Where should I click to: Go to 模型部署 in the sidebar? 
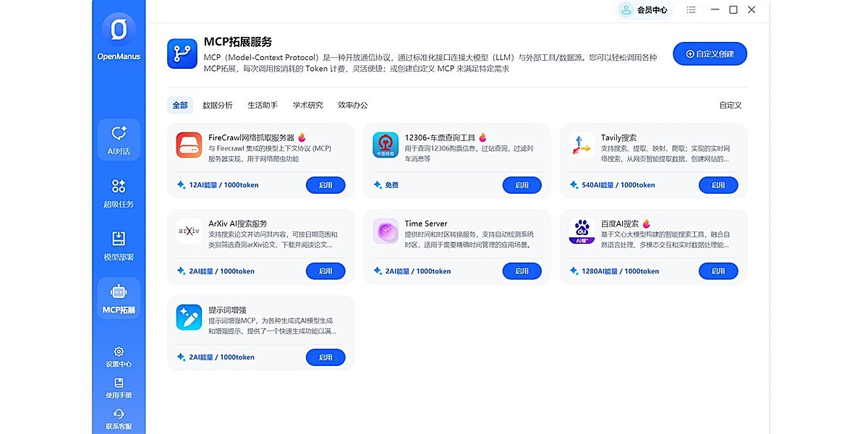click(x=119, y=245)
